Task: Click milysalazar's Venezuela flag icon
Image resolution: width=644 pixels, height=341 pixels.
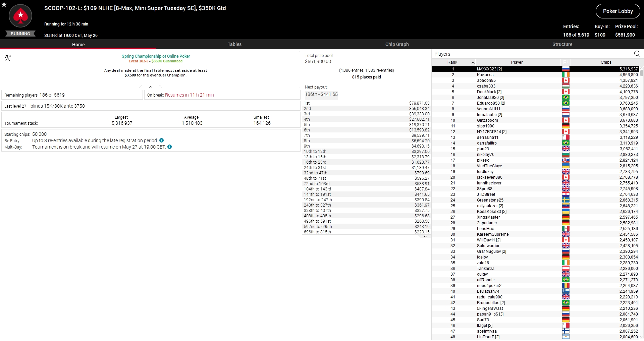Action: pos(566,206)
